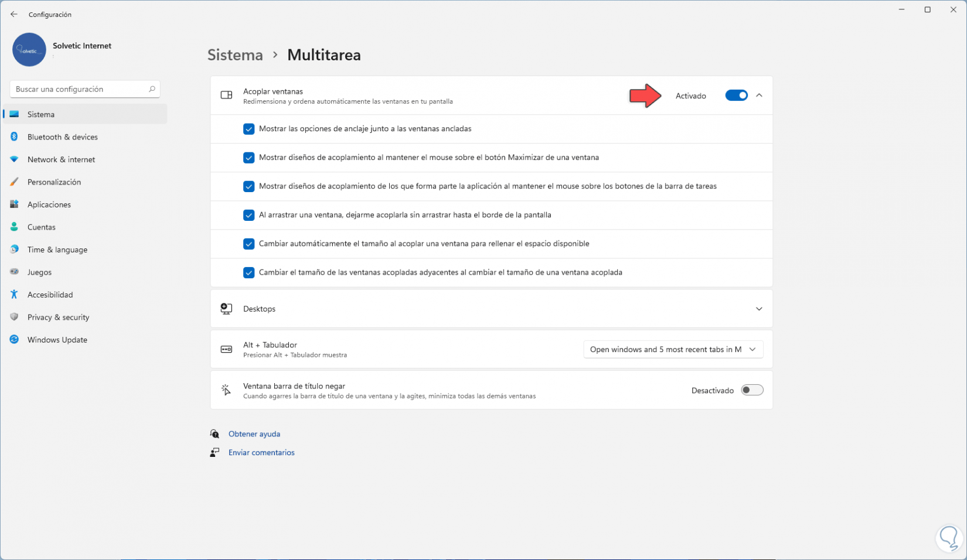Click the back arrow icon in Configuración
This screenshot has height=560, width=967.
coord(14,14)
